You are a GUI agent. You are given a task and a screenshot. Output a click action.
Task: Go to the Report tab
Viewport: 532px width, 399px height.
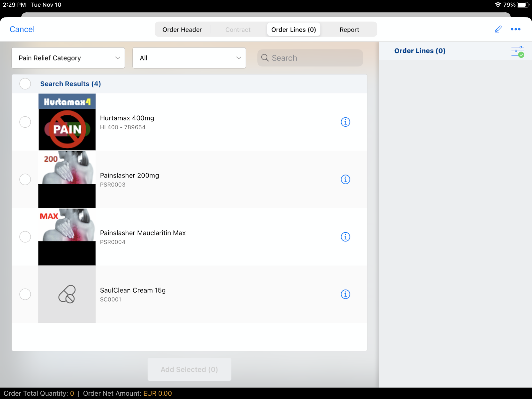point(349,30)
